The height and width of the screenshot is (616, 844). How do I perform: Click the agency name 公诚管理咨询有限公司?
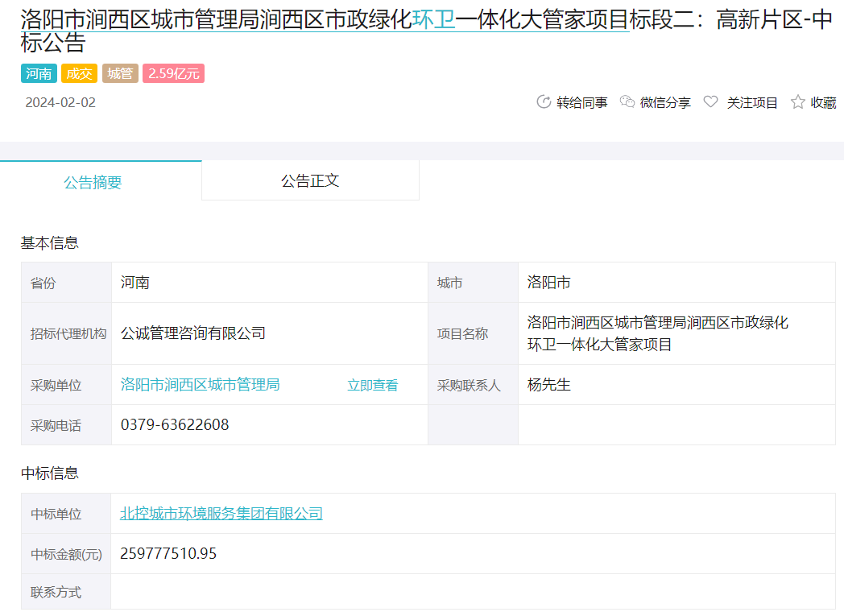point(193,333)
